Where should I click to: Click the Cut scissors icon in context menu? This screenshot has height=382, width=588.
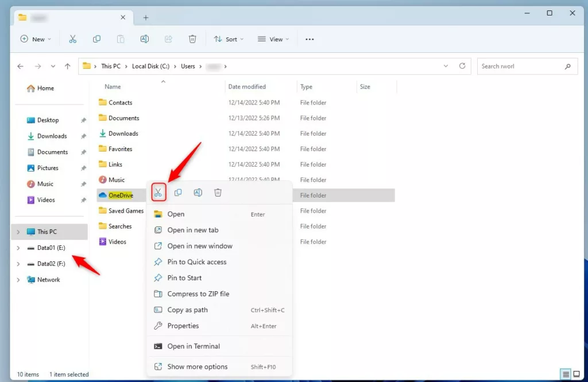tap(158, 193)
